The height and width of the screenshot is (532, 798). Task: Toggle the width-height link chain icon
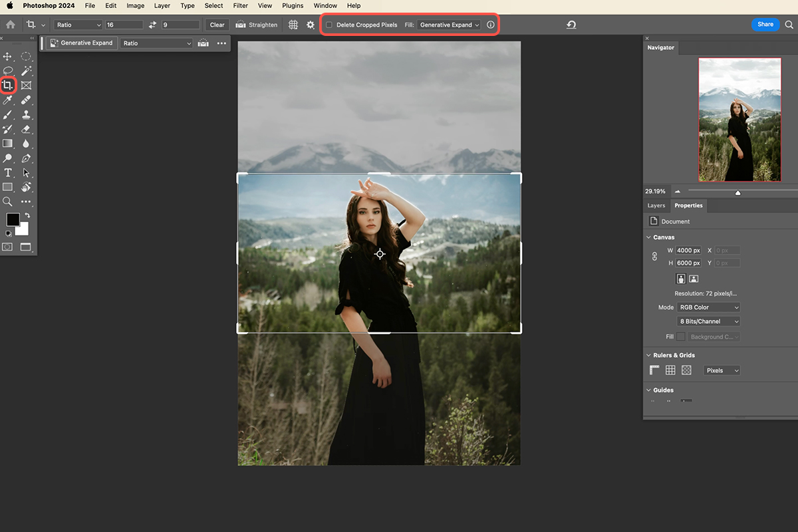click(654, 256)
